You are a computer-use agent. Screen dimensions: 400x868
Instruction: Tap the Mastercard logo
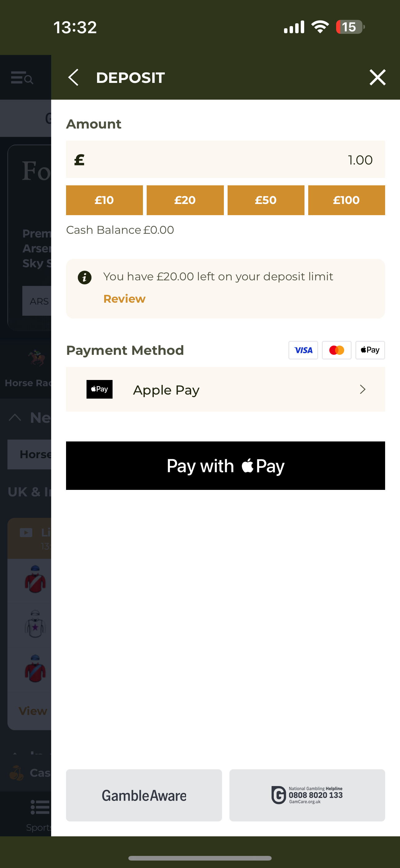(336, 350)
